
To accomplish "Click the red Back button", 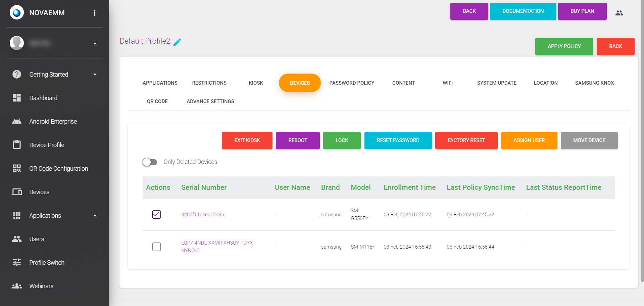I will click(x=615, y=46).
